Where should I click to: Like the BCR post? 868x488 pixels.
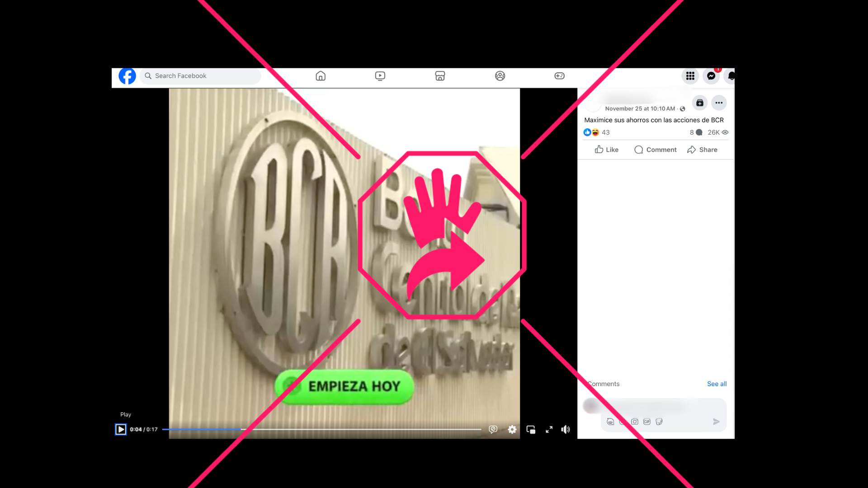point(607,150)
